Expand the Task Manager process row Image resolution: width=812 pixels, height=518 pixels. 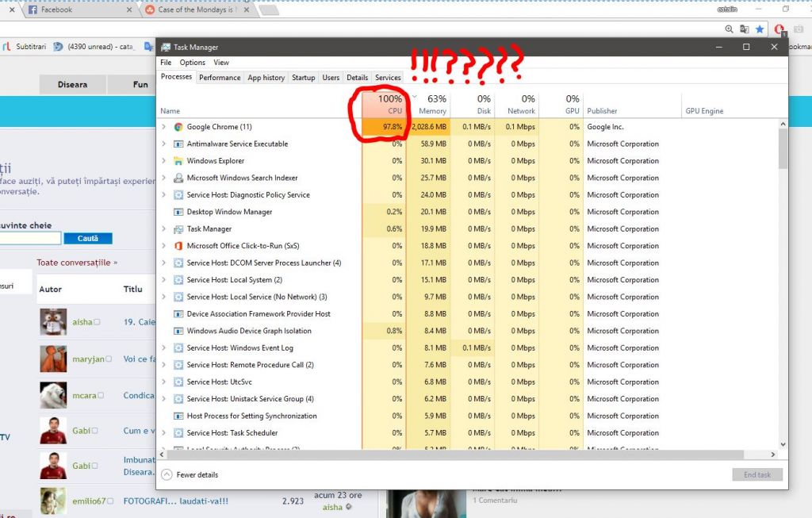[163, 229]
